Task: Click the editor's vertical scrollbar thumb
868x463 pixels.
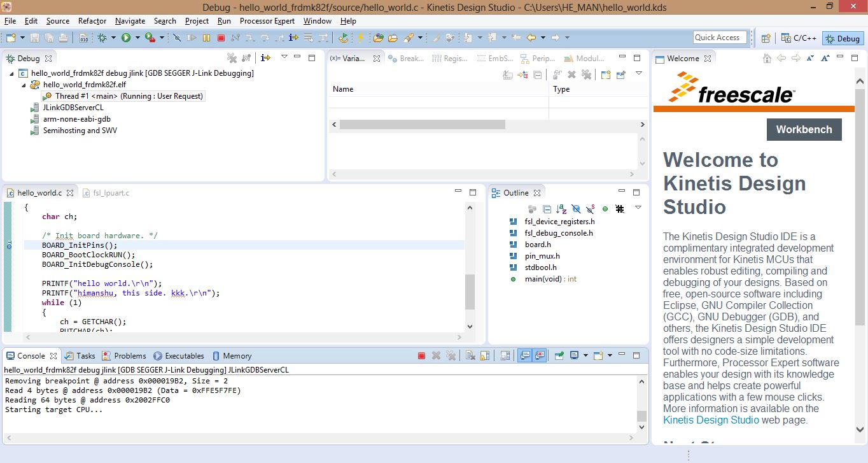Action: tap(470, 291)
